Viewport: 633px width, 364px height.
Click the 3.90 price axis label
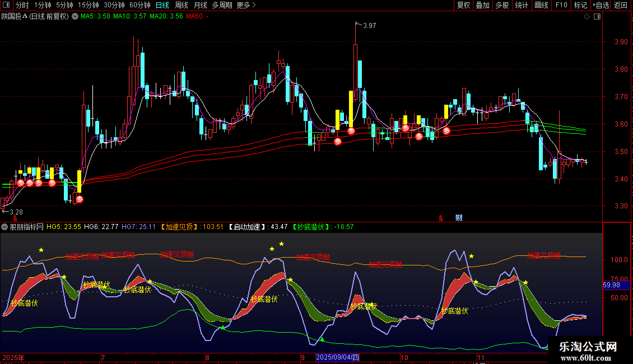click(621, 42)
